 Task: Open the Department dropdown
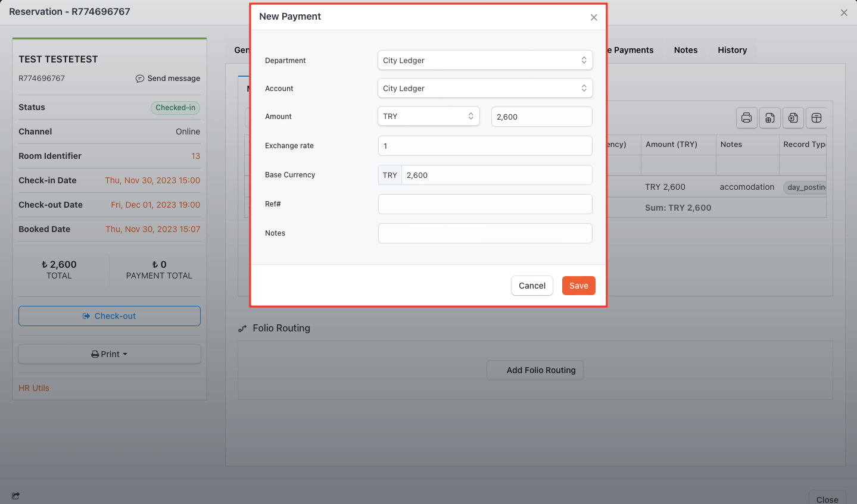tap(485, 60)
